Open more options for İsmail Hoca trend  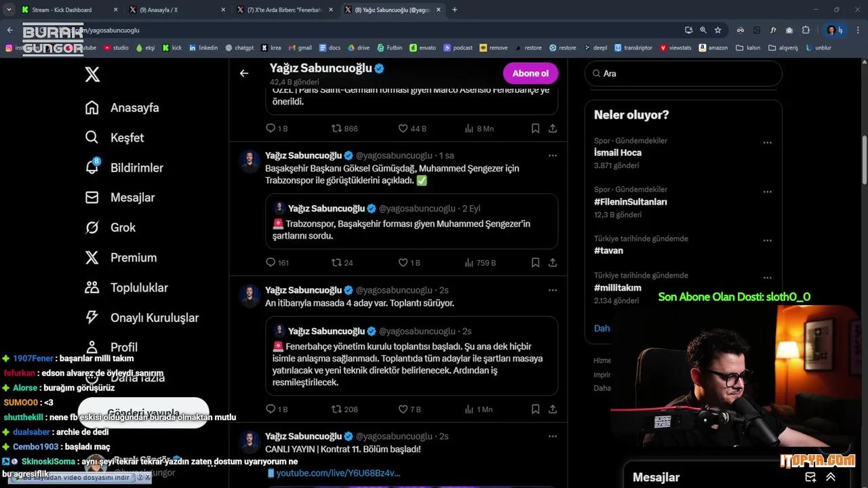[767, 143]
